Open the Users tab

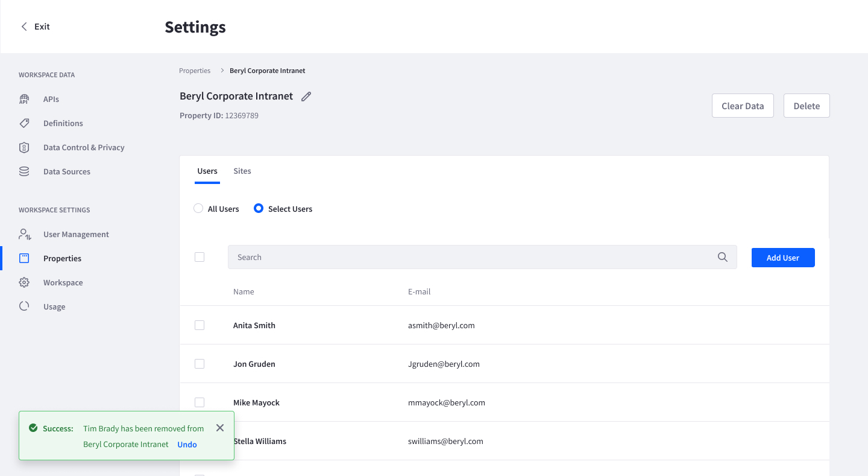pos(207,171)
